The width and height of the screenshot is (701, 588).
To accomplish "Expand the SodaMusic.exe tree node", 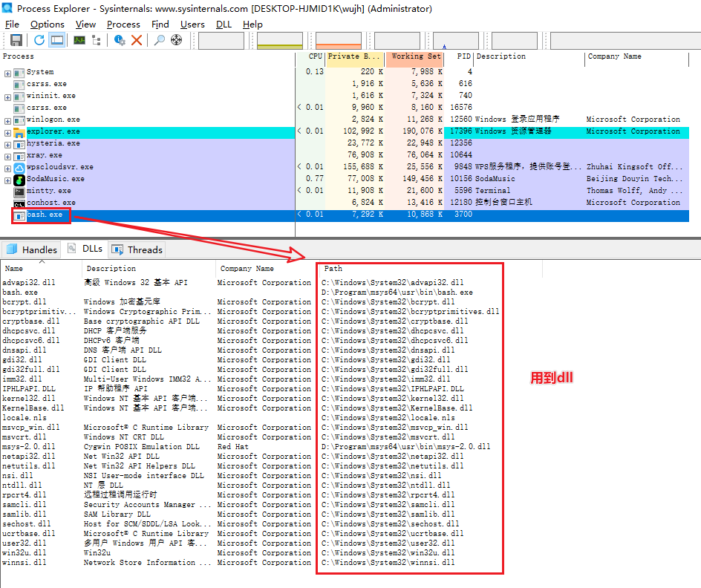I will [x=7, y=180].
